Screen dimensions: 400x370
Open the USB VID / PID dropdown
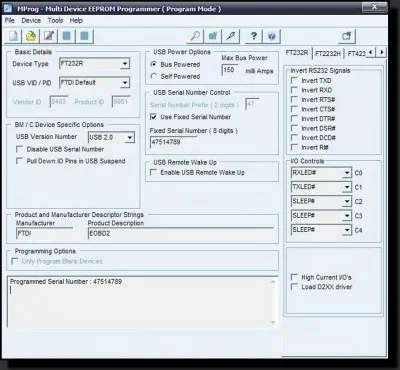pyautogui.click(x=125, y=82)
